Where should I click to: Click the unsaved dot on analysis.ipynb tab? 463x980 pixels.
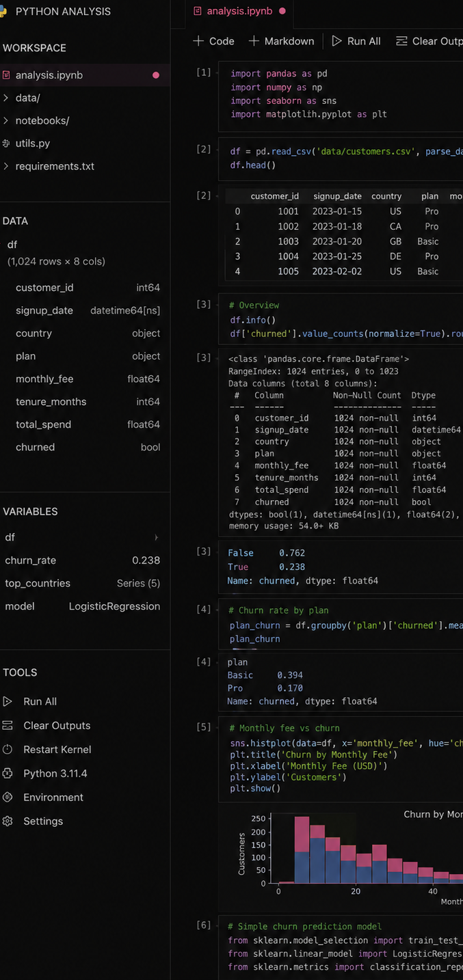pos(282,12)
